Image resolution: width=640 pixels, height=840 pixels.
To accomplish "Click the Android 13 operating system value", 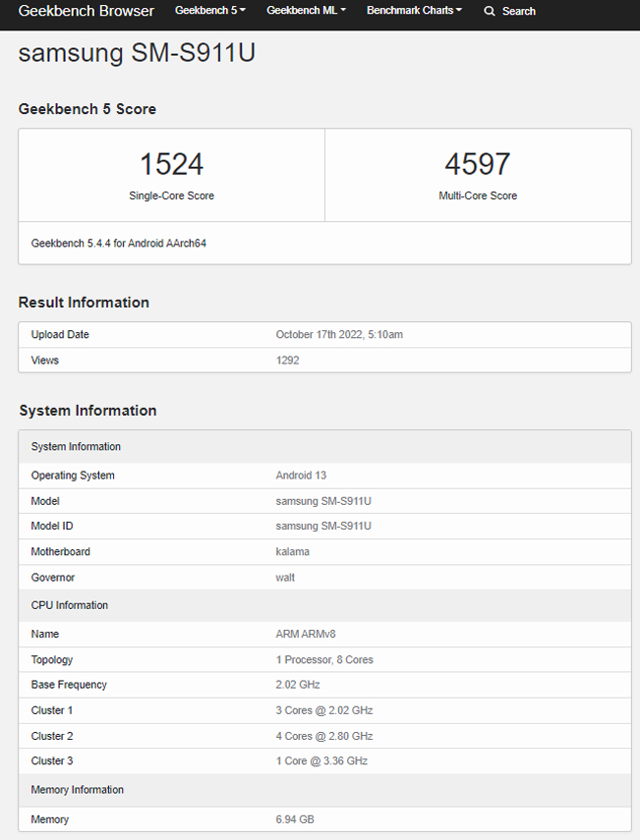I will tap(301, 476).
